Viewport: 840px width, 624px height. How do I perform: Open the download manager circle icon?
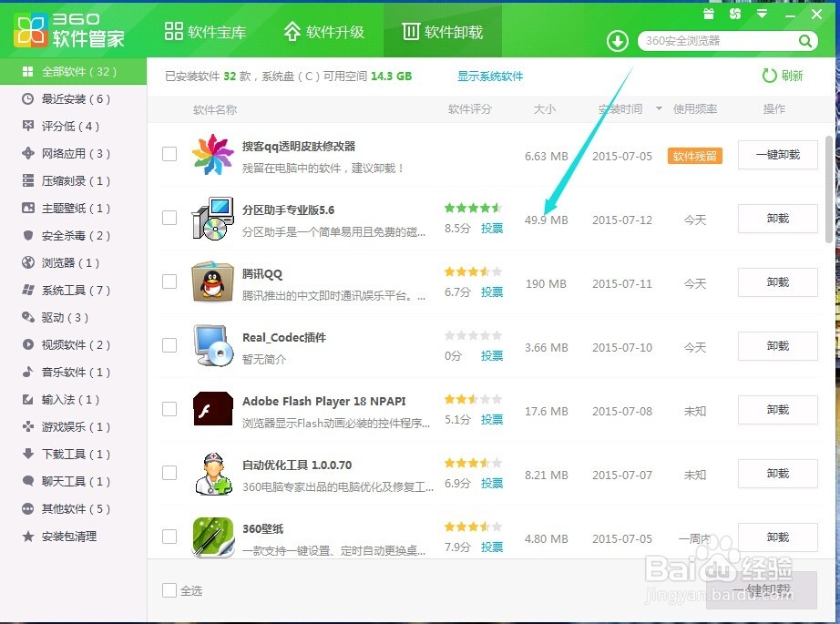[619, 40]
